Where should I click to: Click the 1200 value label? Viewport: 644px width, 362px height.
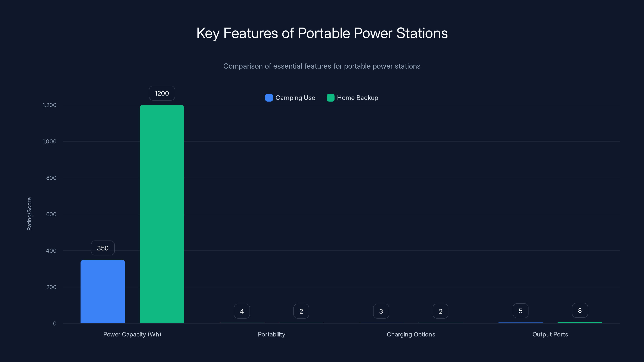pos(162,93)
